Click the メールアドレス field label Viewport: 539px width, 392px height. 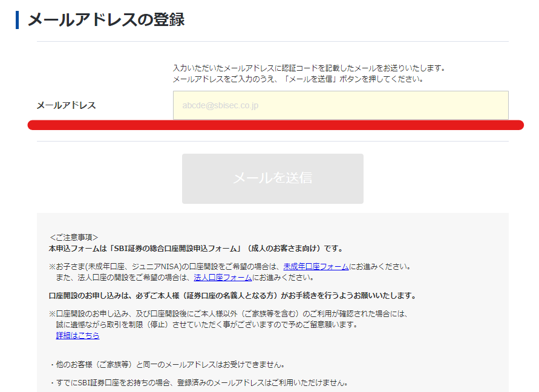click(x=67, y=105)
